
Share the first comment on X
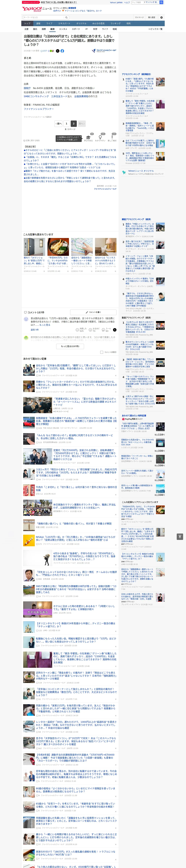(114, 330)
